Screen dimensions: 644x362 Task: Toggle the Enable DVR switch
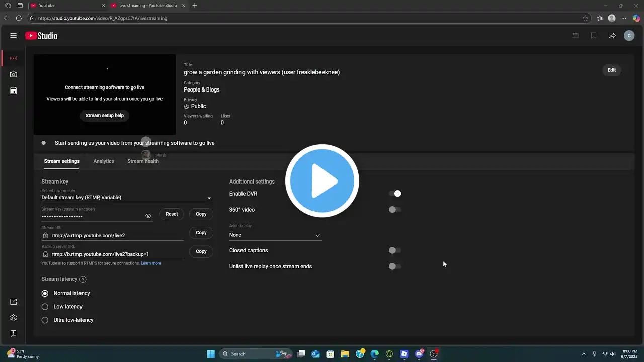click(395, 194)
